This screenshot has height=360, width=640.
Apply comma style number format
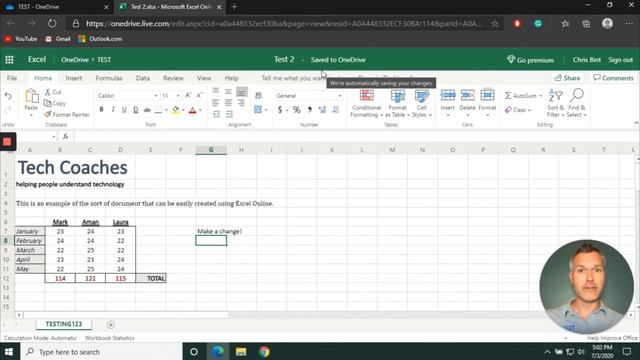pyautogui.click(x=310, y=109)
